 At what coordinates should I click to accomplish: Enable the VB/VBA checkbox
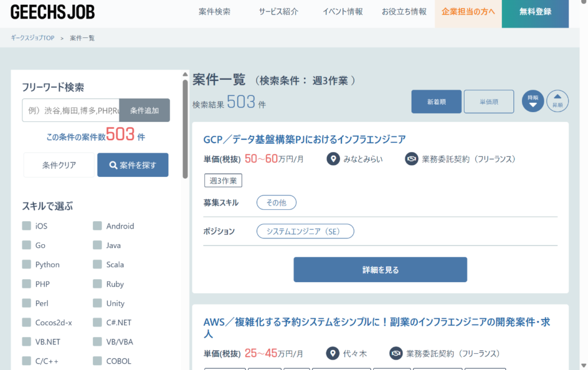click(x=98, y=341)
